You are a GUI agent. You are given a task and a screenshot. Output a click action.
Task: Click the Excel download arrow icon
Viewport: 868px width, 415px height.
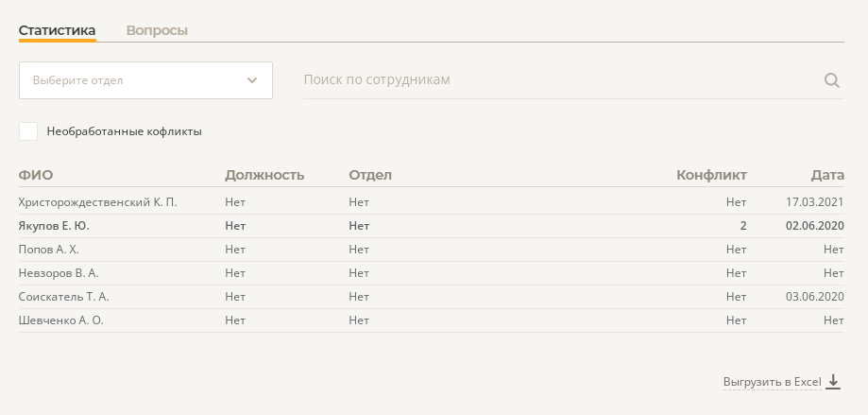pyautogui.click(x=833, y=382)
